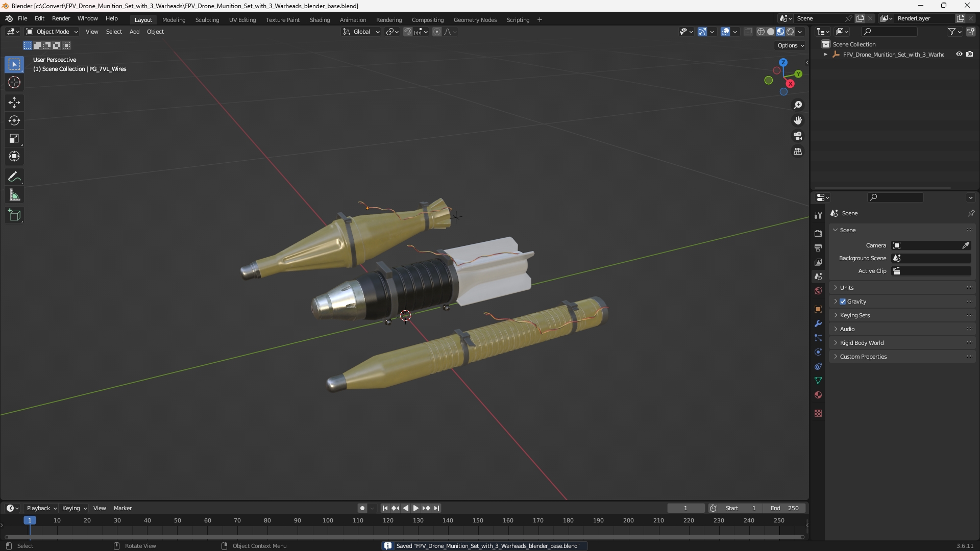980x551 pixels.
Task: Switch perspective/orthographic grid icon
Action: (x=798, y=152)
